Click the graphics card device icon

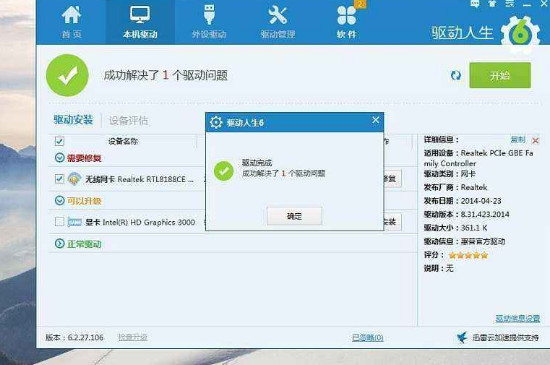tap(74, 222)
